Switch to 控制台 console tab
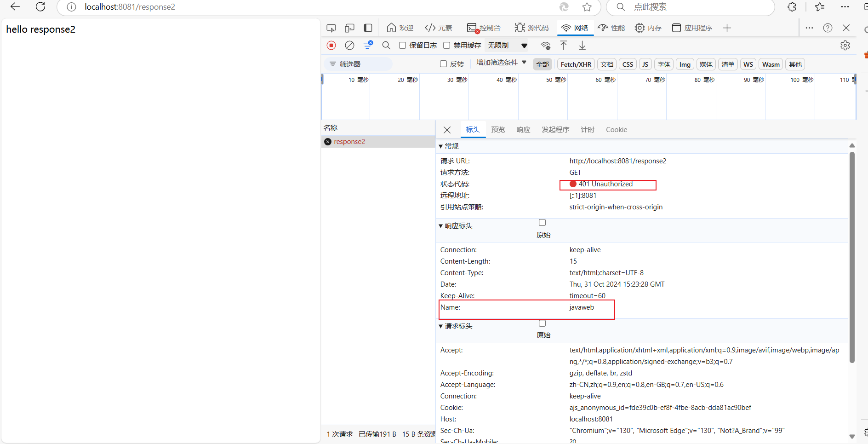This screenshot has width=868, height=444. click(484, 28)
